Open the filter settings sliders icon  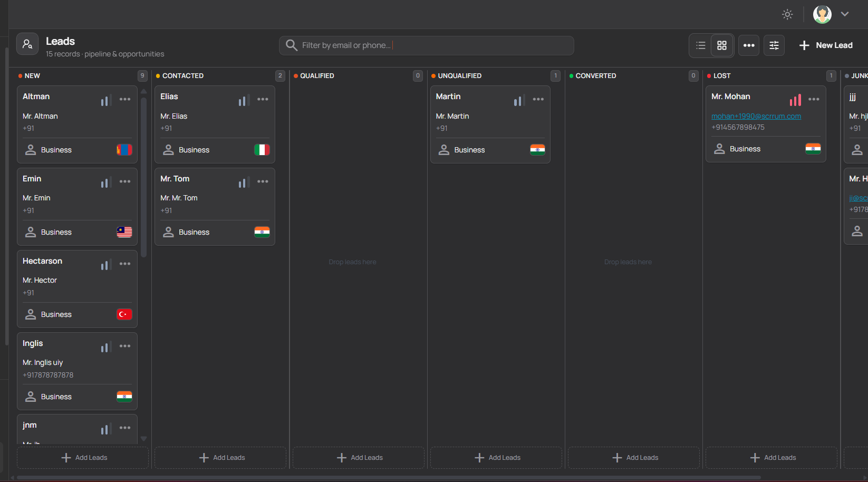774,45
